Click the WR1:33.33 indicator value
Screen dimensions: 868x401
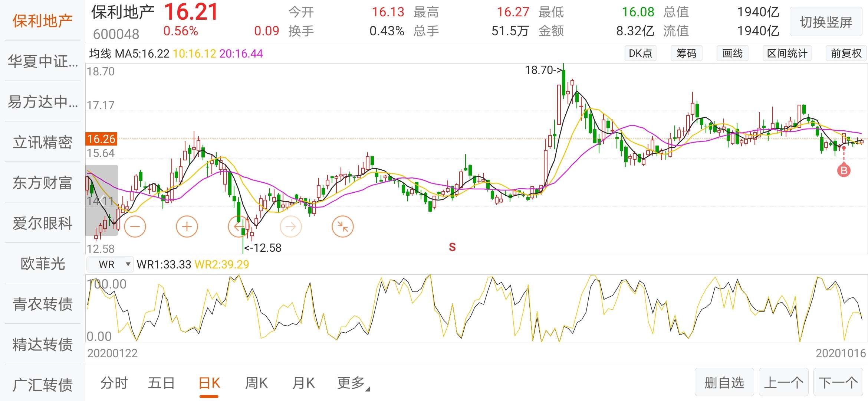click(x=164, y=264)
